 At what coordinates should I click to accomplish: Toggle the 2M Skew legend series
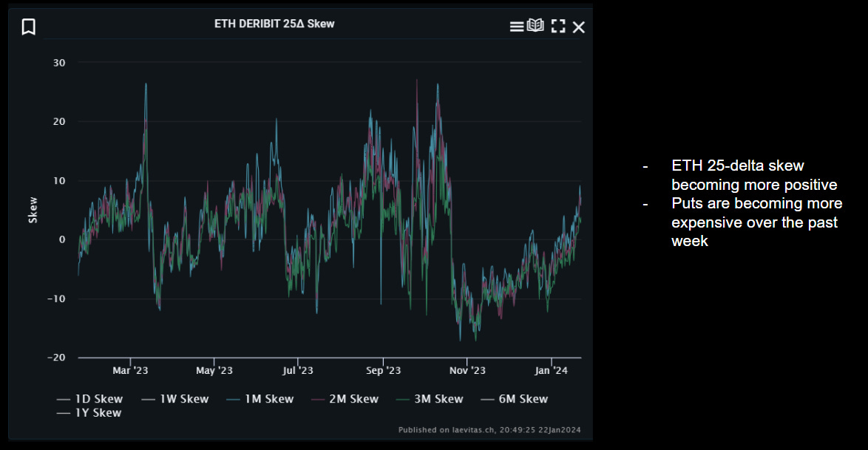click(x=345, y=399)
